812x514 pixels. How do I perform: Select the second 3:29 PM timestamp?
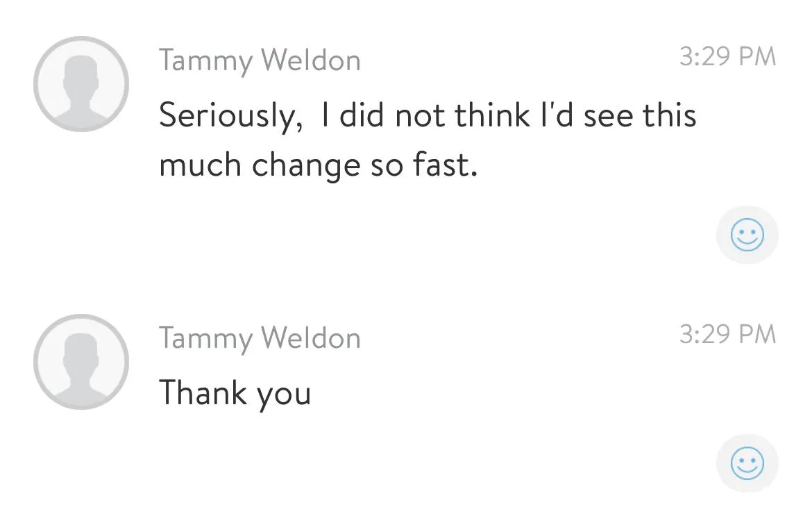[727, 334]
